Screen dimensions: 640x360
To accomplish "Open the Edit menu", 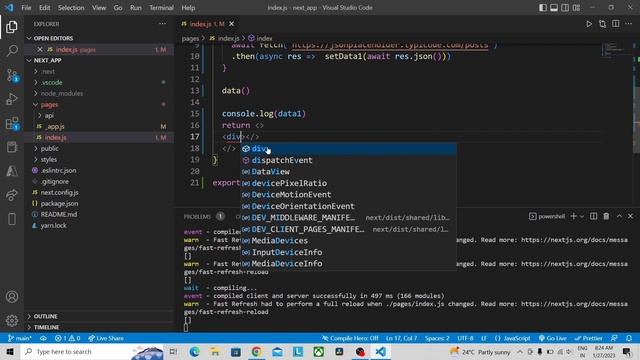I will point(44,8).
